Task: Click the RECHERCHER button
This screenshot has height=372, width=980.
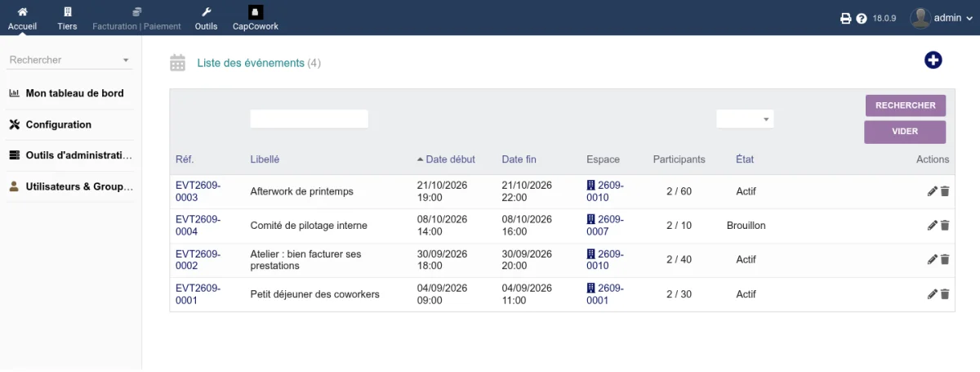Action: tap(906, 105)
